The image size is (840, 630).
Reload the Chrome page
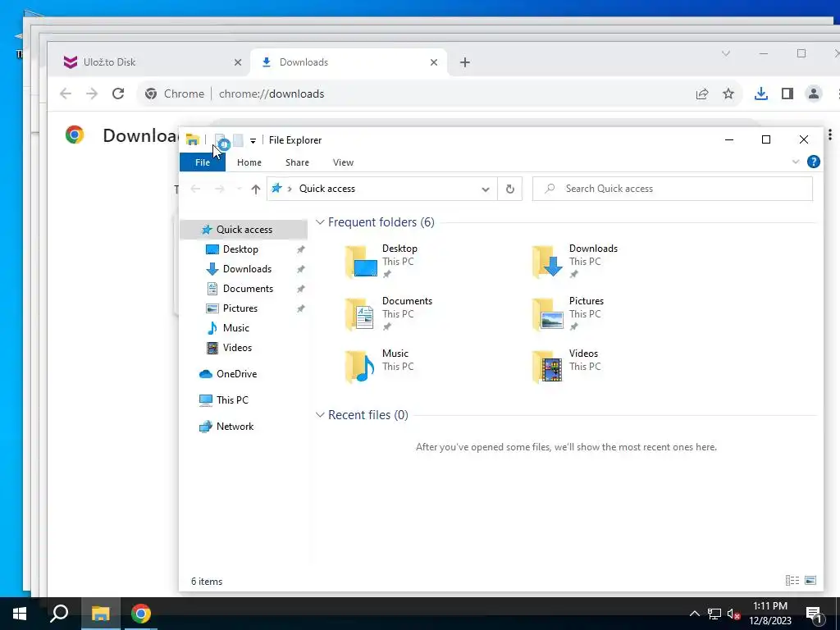tap(118, 94)
